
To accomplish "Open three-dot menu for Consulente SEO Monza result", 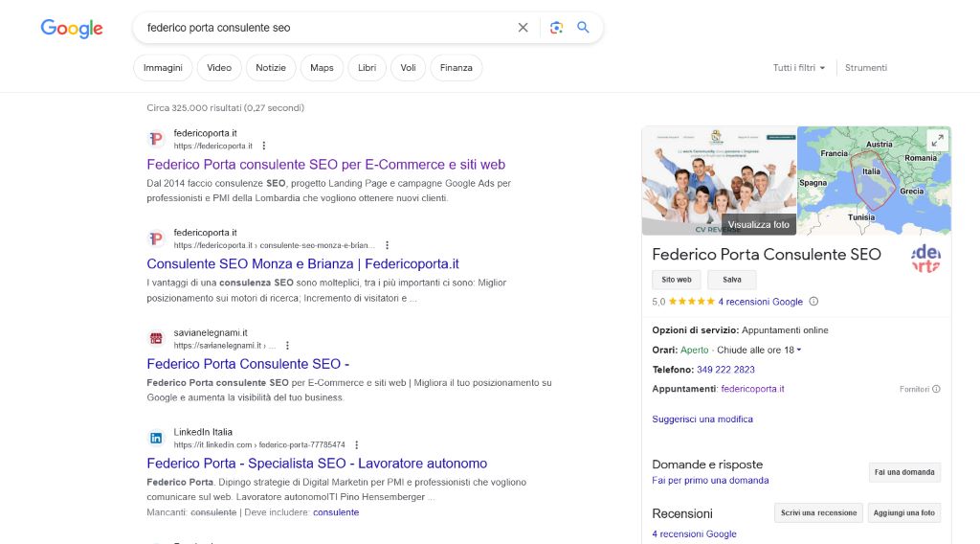I will click(387, 245).
